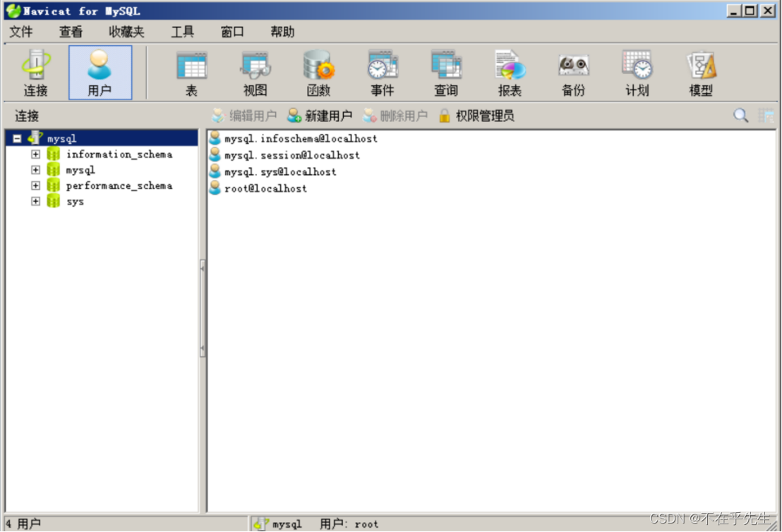Viewport: 782px width, 532px height.
Task: Click the mysql.sys user icon
Action: 215,171
